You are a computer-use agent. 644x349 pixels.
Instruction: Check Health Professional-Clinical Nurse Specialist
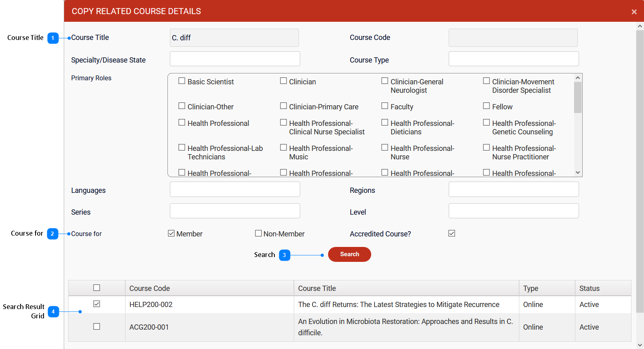[x=284, y=123]
